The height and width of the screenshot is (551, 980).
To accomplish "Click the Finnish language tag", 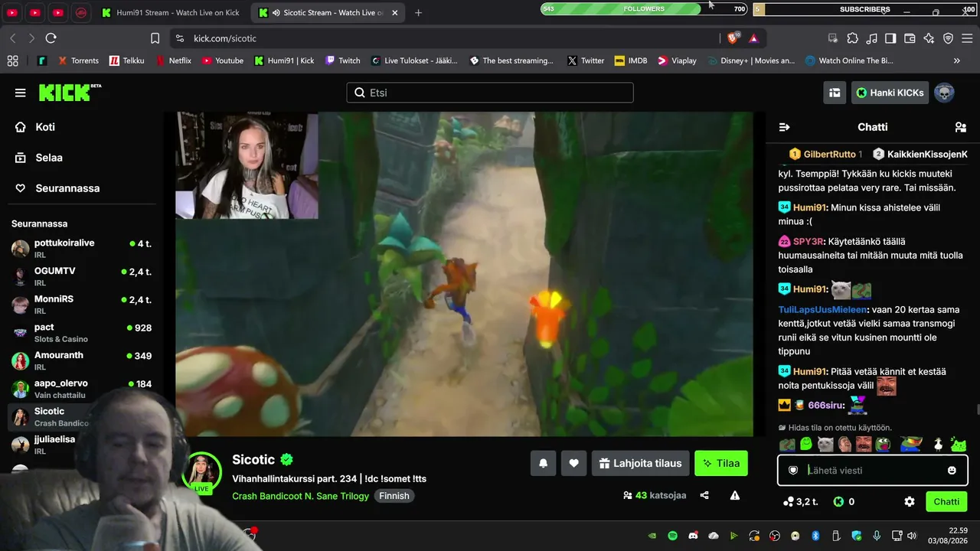I will [x=394, y=496].
